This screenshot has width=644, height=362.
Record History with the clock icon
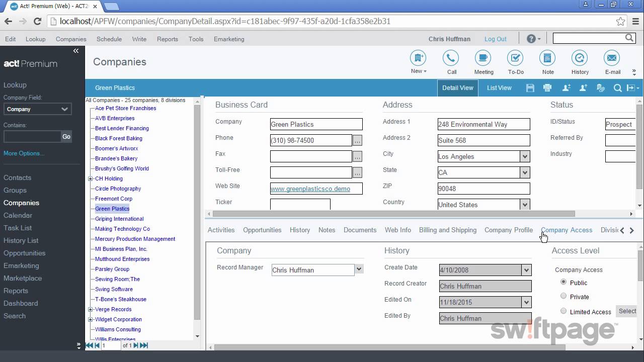[580, 58]
